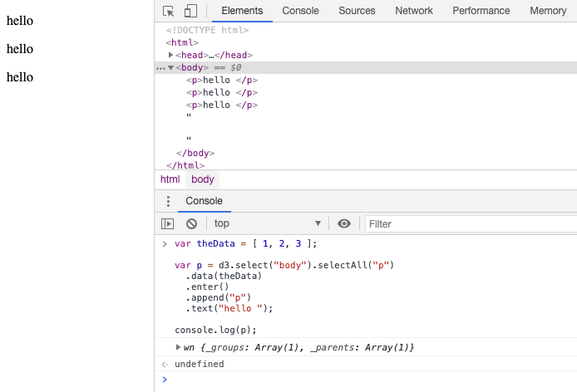
Task: Click the third hello paragraph on page
Action: point(20,77)
